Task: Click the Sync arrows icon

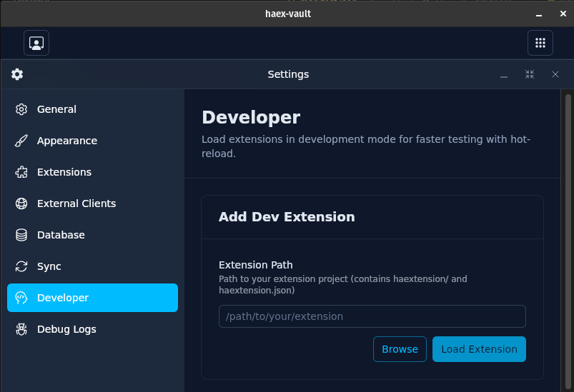Action: pyautogui.click(x=21, y=266)
